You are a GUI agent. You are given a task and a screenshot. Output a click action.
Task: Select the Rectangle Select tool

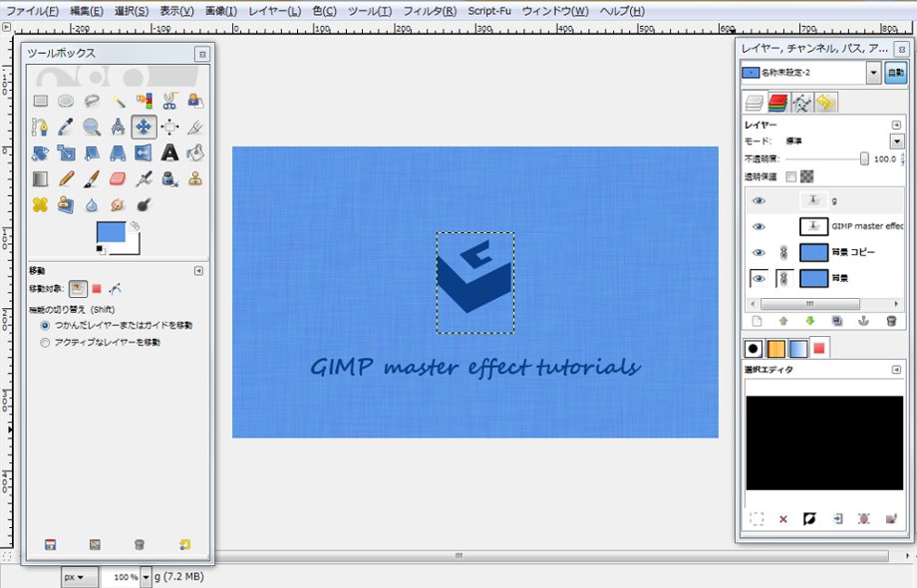pyautogui.click(x=40, y=100)
